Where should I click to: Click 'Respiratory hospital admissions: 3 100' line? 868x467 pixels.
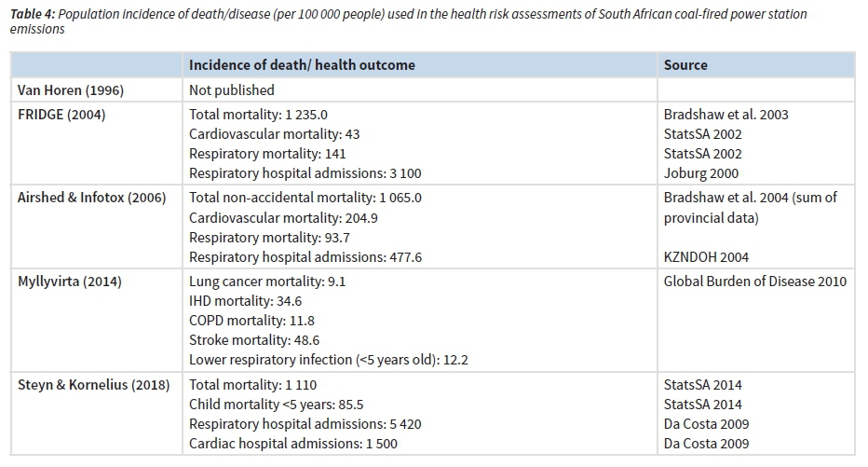(298, 173)
